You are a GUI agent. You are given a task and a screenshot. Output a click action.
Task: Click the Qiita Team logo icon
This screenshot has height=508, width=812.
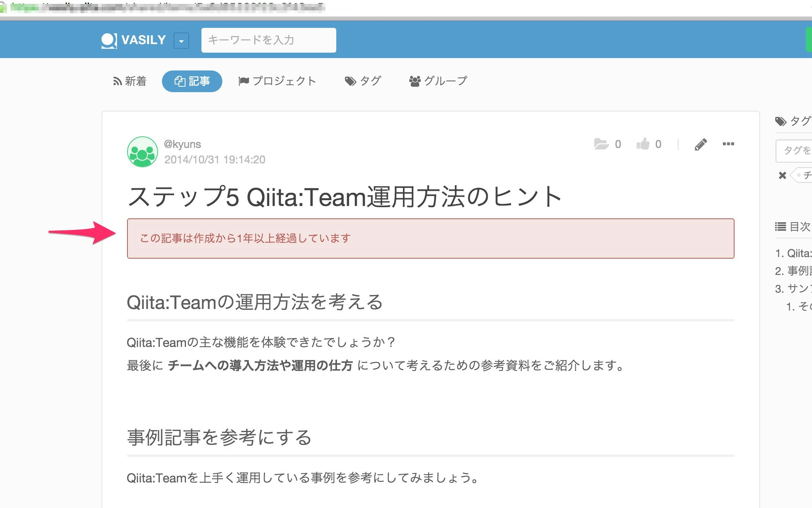(x=109, y=40)
